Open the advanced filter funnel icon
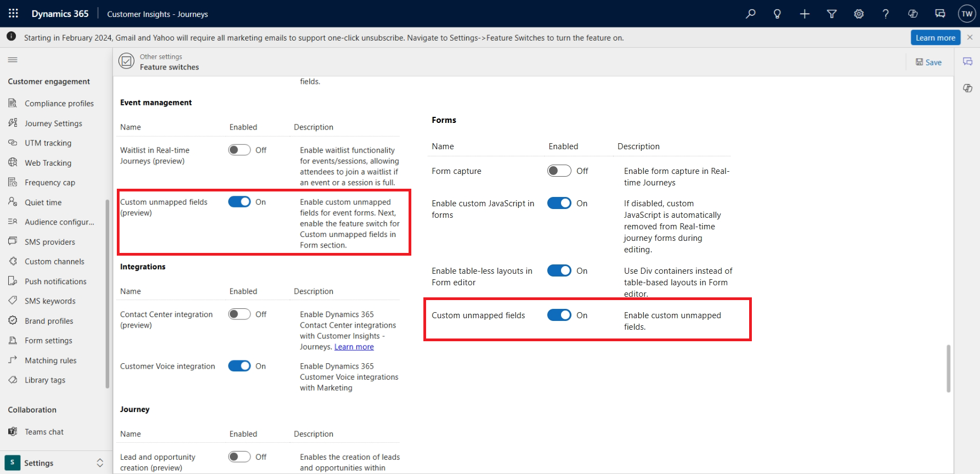The height and width of the screenshot is (474, 980). point(831,14)
